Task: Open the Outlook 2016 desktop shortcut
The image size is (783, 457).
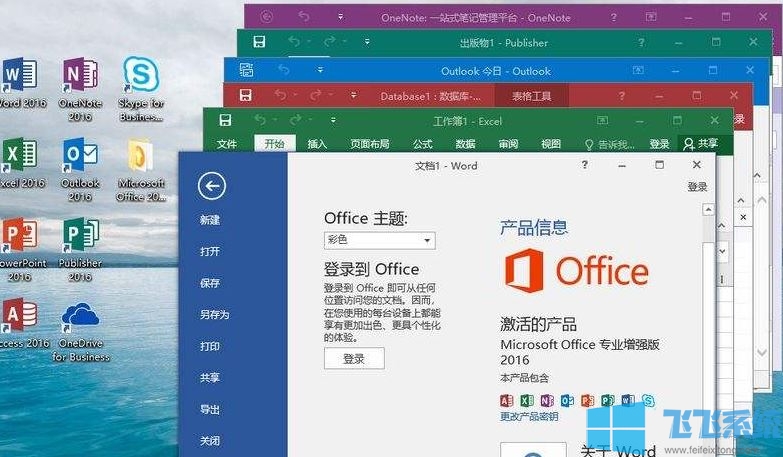Action: point(80,170)
